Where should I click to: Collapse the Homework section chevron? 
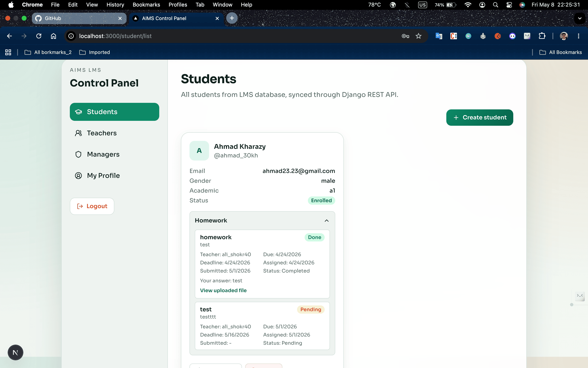[x=326, y=221]
